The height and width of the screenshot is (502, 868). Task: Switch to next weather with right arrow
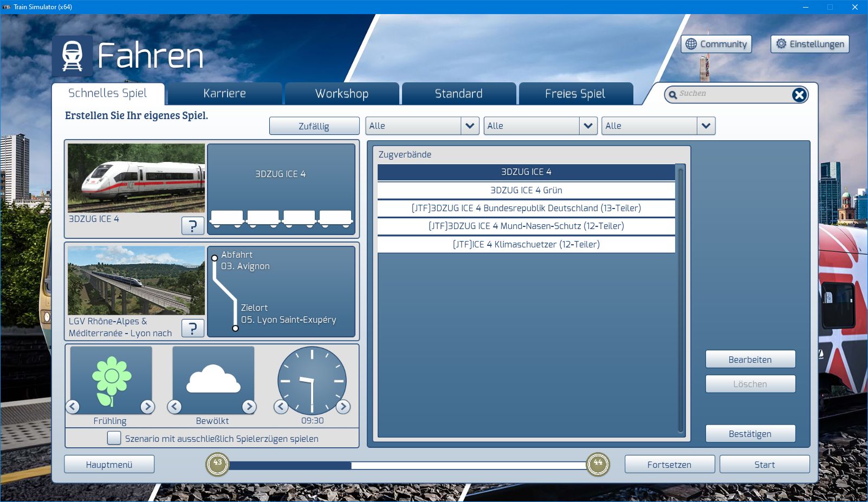pyautogui.click(x=249, y=407)
